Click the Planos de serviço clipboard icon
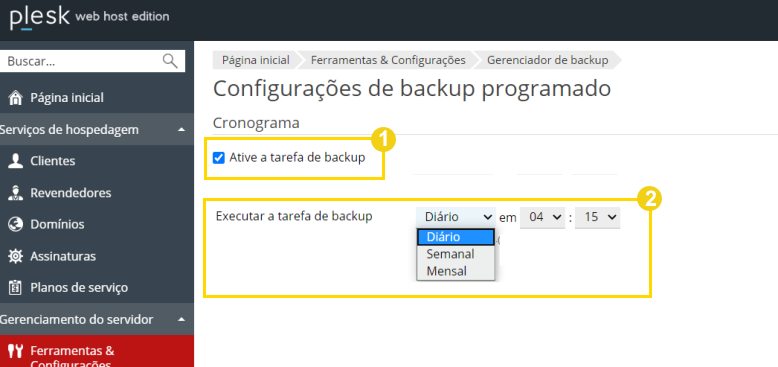 click(16, 288)
